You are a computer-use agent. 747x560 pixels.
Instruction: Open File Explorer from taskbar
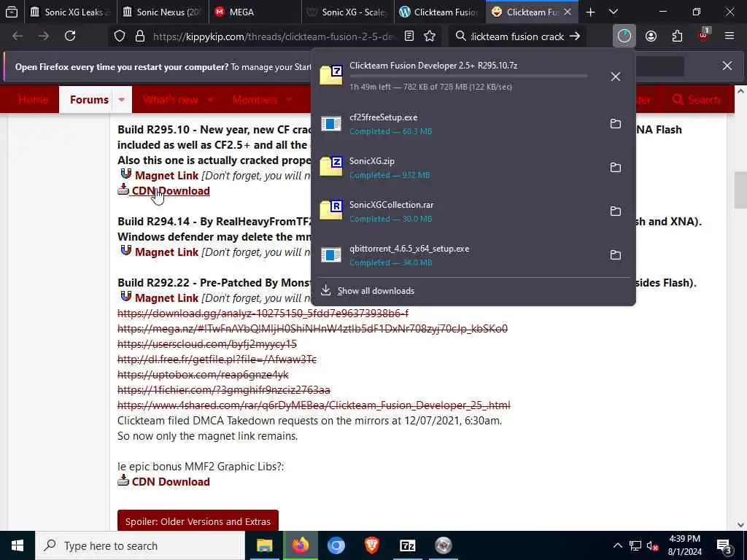264,545
